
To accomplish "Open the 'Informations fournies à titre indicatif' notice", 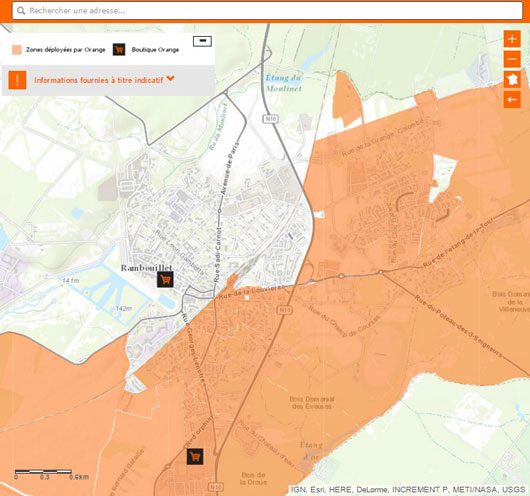I will click(99, 80).
